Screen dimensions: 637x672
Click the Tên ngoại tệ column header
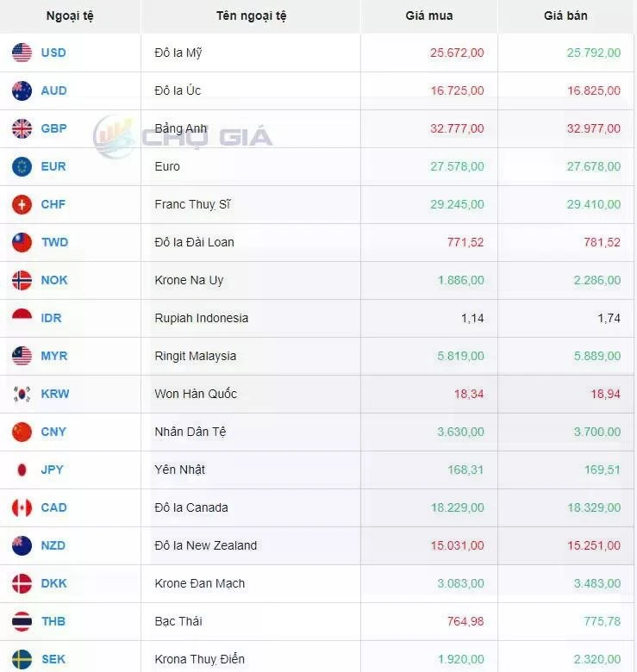point(252,16)
